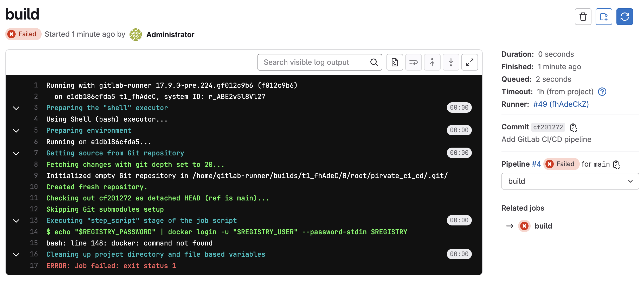Click the new issue icon button
The height and width of the screenshot is (290, 644).
[x=604, y=17]
